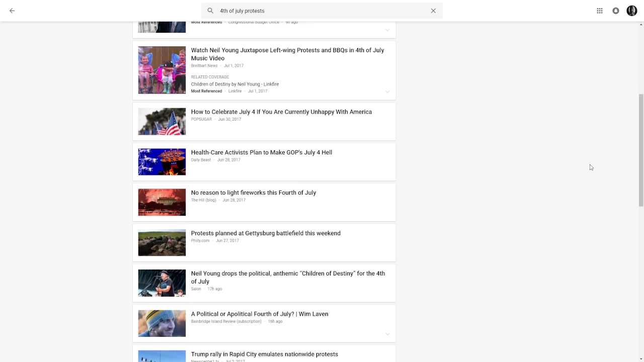Expand the Congressional Budget Office card chevron
Image resolution: width=644 pixels, height=362 pixels.
387,30
